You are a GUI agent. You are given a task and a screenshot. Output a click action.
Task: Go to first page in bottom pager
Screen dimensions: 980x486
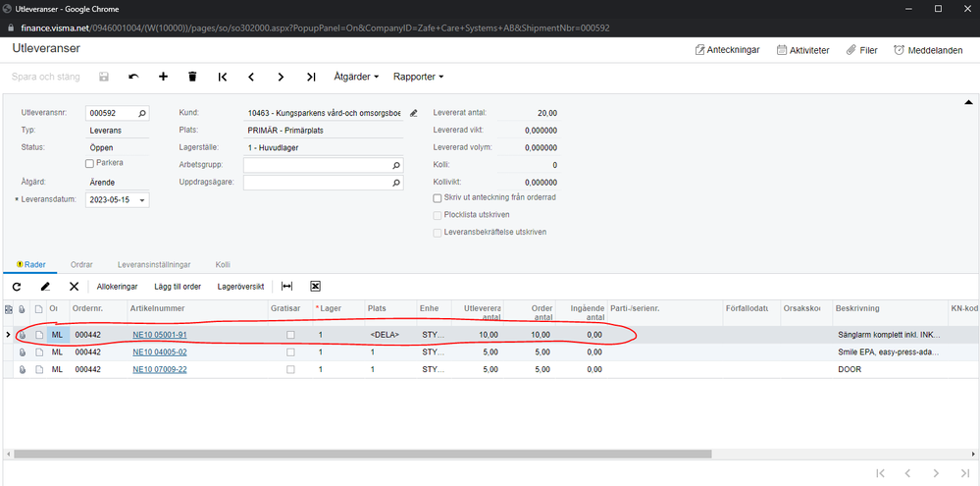click(x=880, y=473)
